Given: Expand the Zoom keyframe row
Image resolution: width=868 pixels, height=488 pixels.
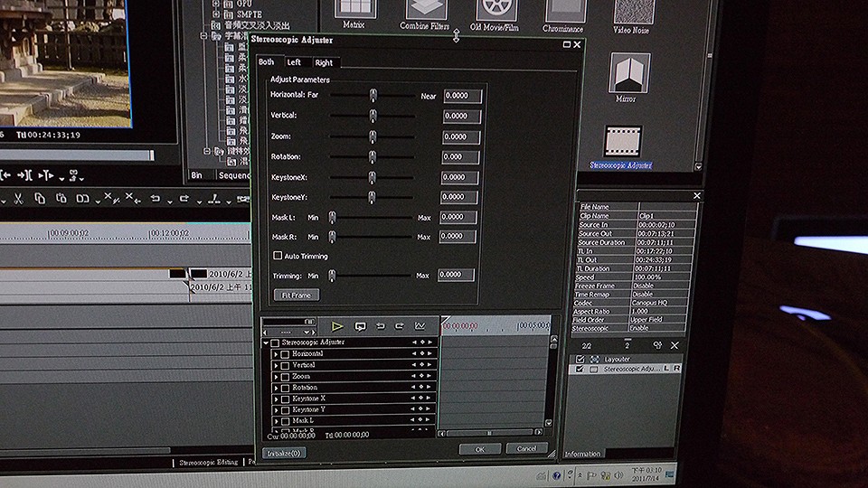Looking at the screenshot, I should coord(277,377).
